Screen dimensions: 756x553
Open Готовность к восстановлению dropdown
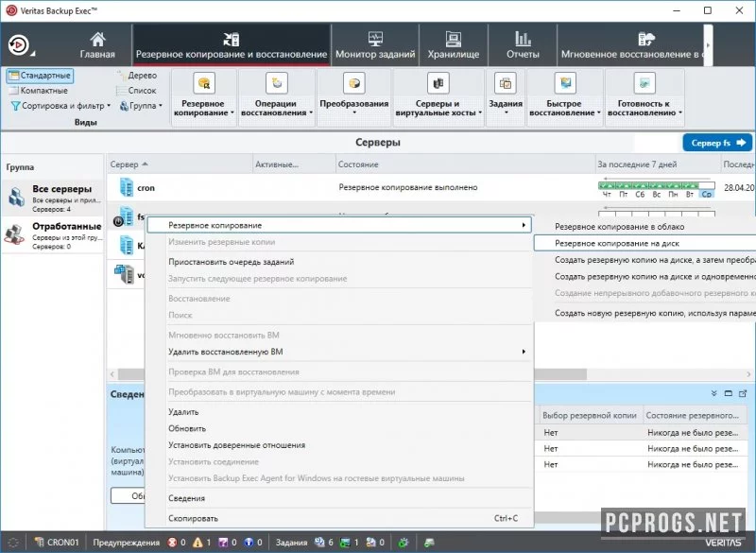coord(644,97)
